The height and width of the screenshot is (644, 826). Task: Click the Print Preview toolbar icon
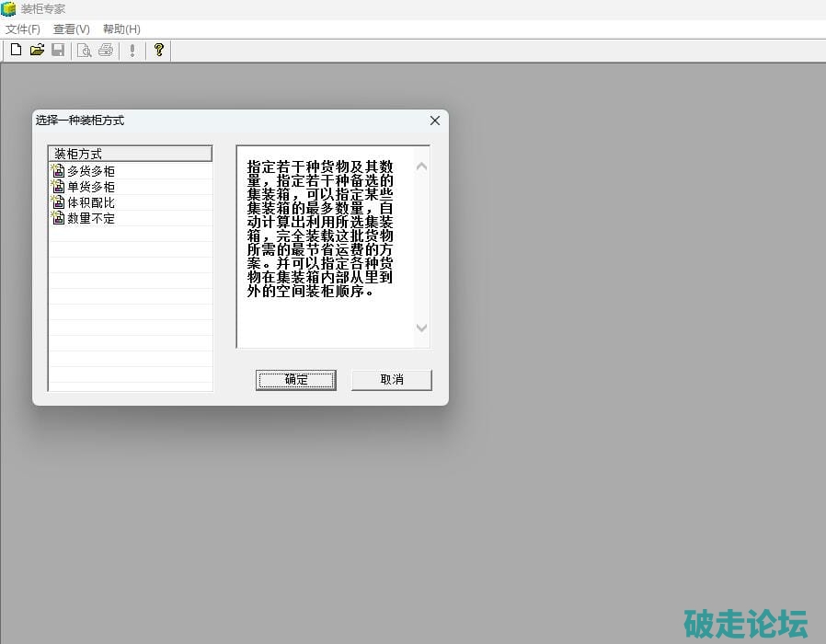(84, 50)
